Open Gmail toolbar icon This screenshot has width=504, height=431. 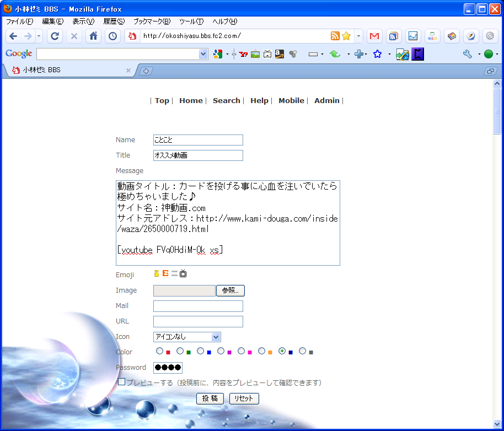click(374, 36)
